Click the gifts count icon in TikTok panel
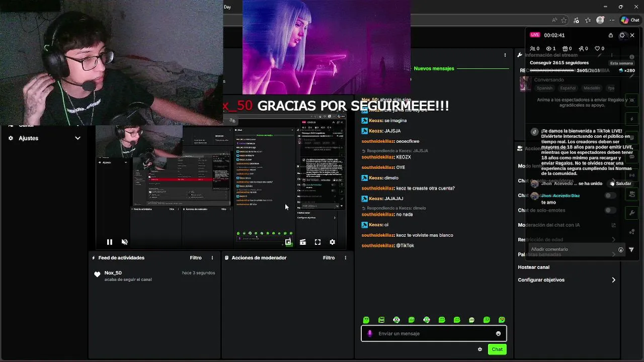644x362 pixels. 565,49
